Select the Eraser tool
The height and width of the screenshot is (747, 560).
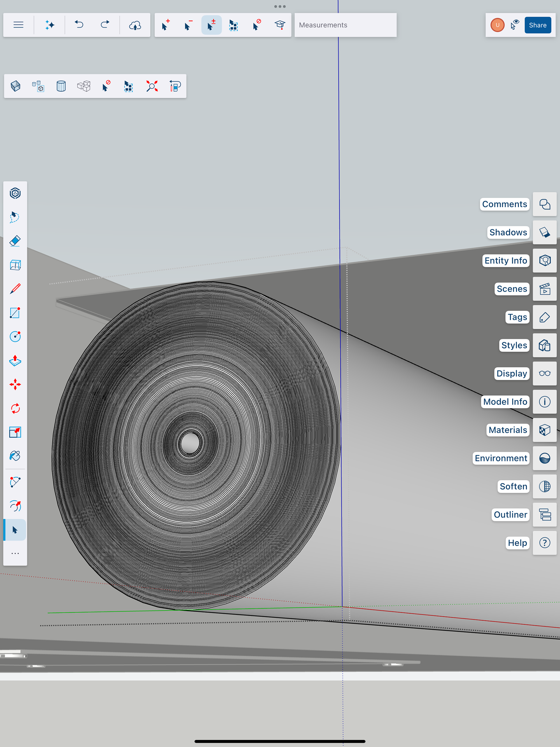pos(15,241)
